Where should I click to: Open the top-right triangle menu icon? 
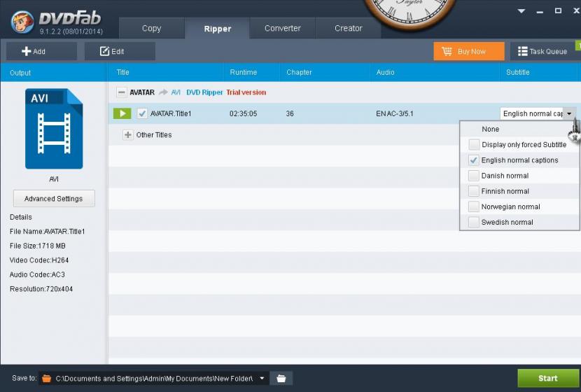coord(521,11)
